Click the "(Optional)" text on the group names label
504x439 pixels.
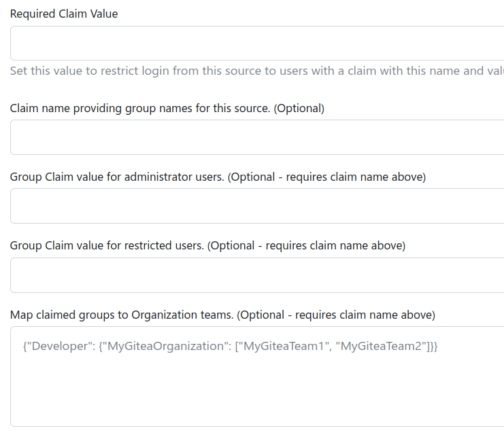[299, 108]
